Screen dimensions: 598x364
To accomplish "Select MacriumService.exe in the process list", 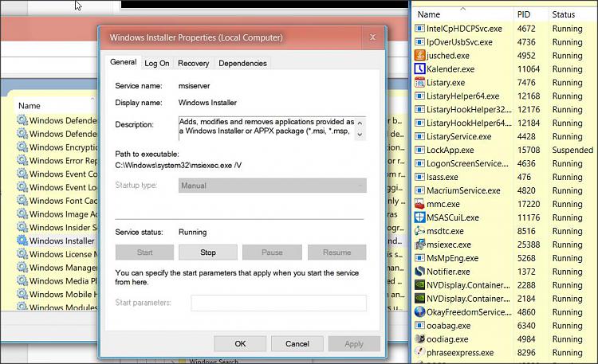I will point(504,190).
